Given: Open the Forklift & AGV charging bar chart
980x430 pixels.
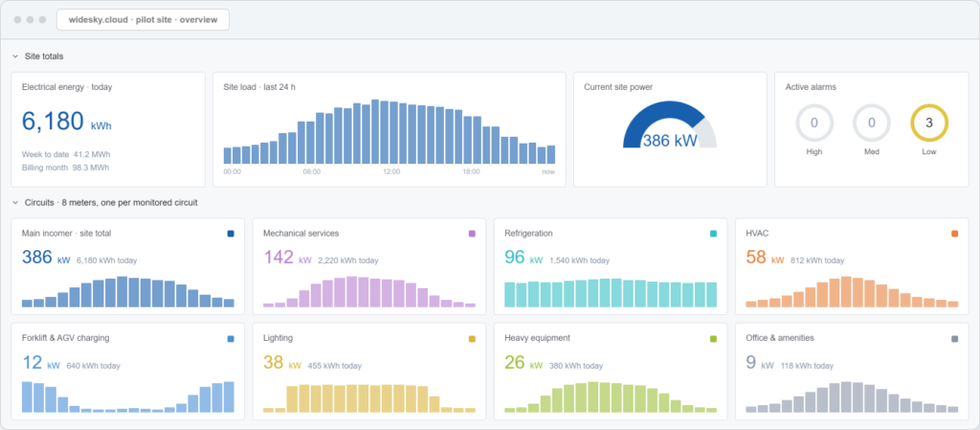Looking at the screenshot, I should [128, 396].
